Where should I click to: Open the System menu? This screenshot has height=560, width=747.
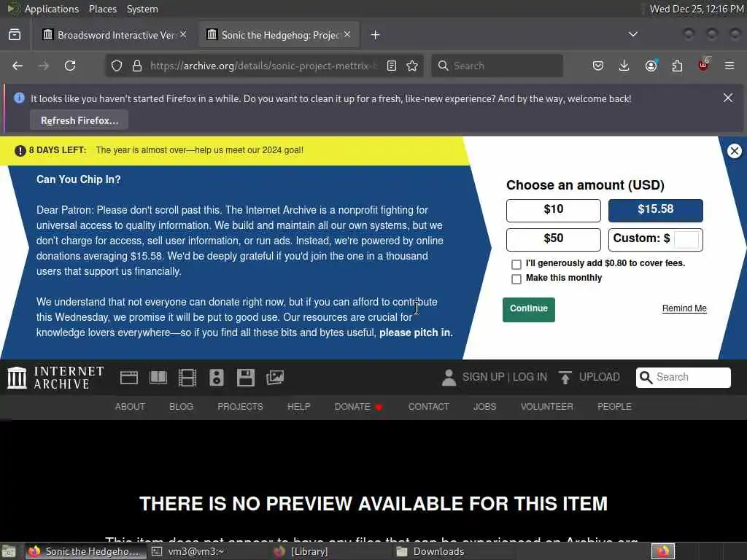[x=142, y=9]
